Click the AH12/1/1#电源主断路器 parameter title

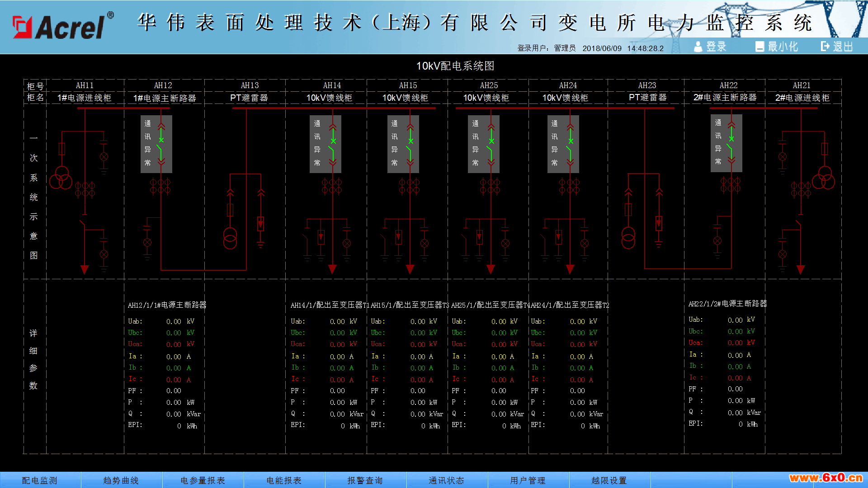click(167, 305)
